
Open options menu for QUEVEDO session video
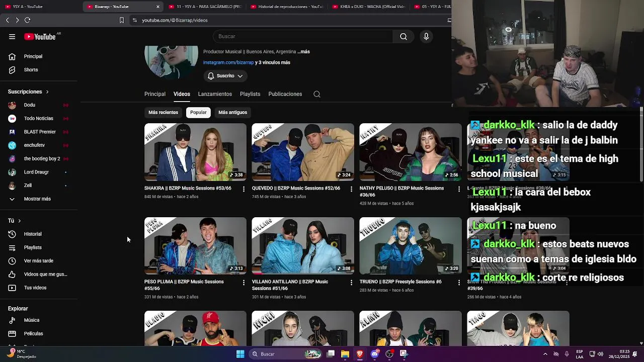coord(351,189)
